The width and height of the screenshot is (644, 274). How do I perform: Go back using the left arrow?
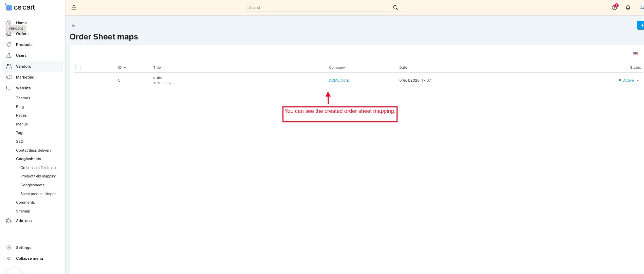tap(74, 25)
